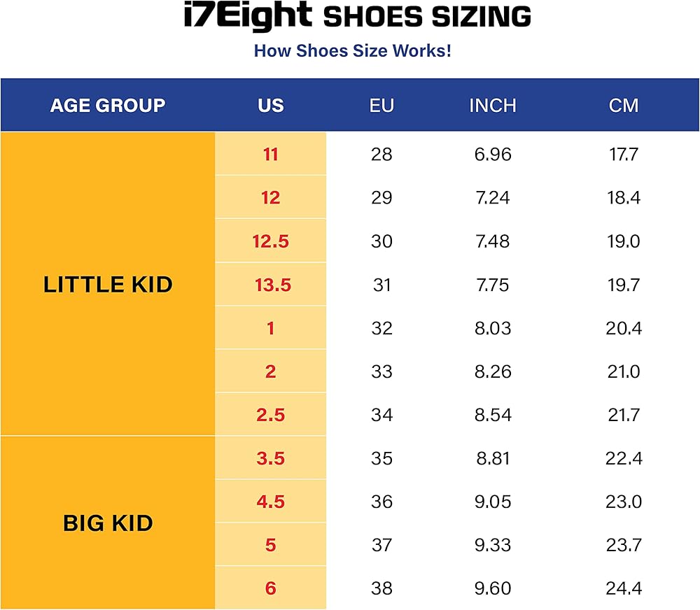Screen dimensions: 700x610
Task: Pick US size 13.5 cell
Action: click(x=271, y=285)
